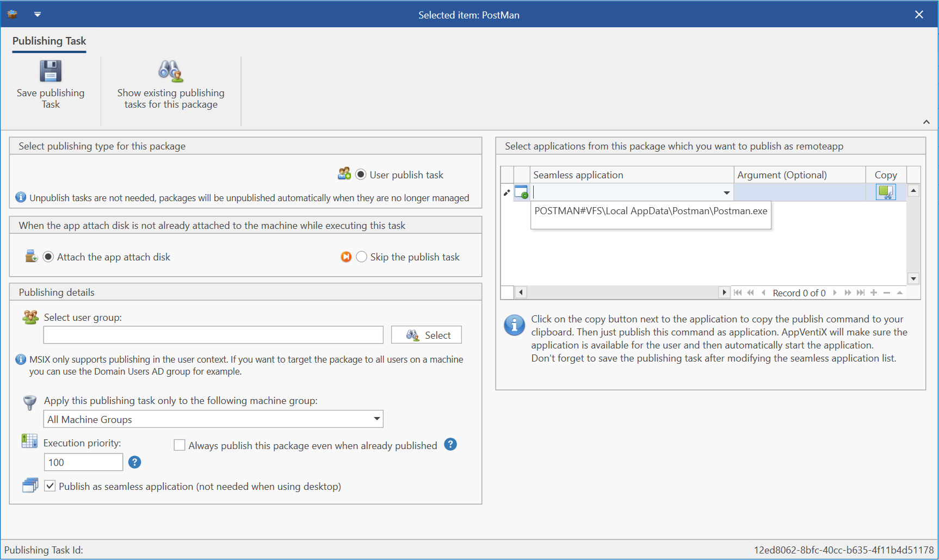Click help icon beside Execution priority field
Screen dimensions: 939x560
click(134, 462)
